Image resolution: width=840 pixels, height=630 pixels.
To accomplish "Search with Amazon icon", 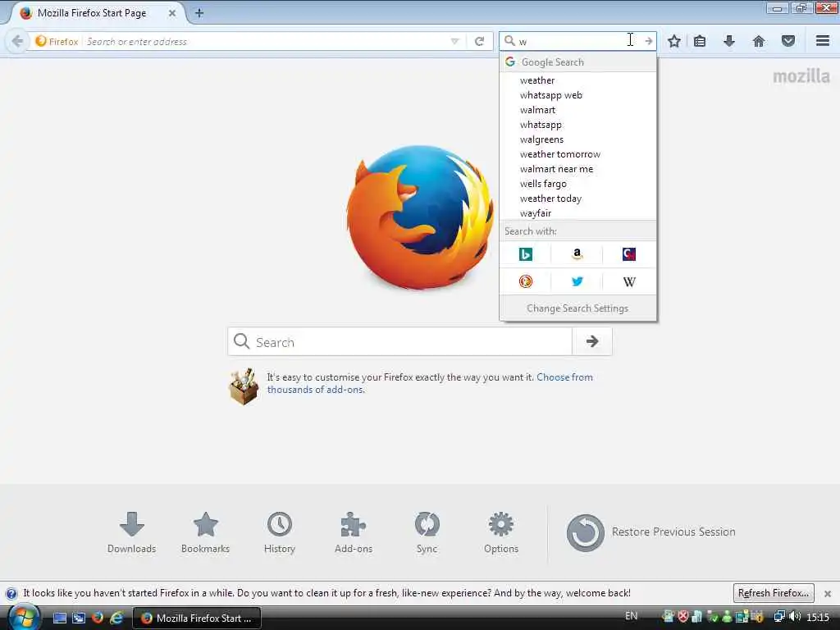I will (577, 254).
